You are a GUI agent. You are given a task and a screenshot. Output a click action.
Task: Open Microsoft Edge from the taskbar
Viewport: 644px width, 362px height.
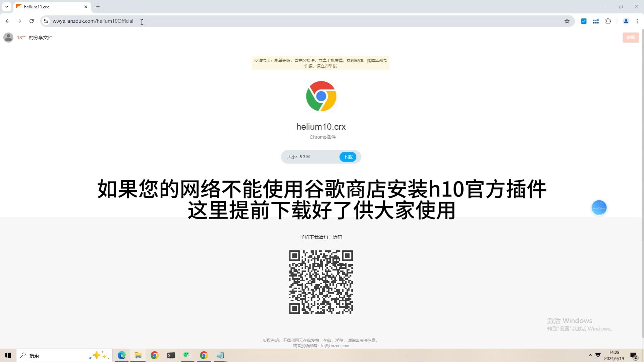click(x=121, y=355)
